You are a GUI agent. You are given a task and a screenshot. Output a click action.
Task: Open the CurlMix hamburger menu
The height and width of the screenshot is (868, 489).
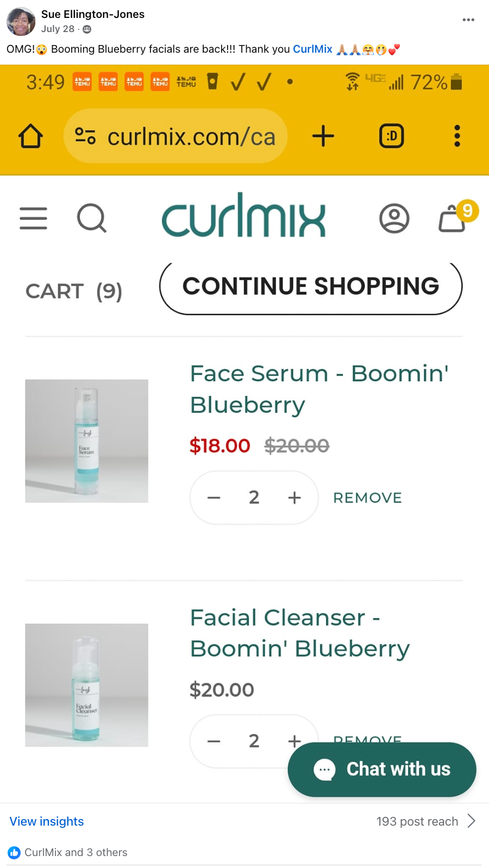tap(33, 218)
